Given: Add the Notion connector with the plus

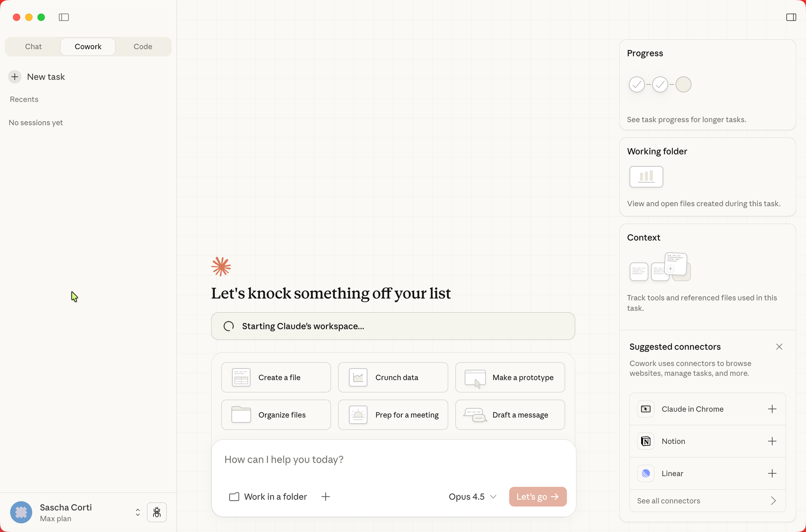Looking at the screenshot, I should tap(773, 441).
